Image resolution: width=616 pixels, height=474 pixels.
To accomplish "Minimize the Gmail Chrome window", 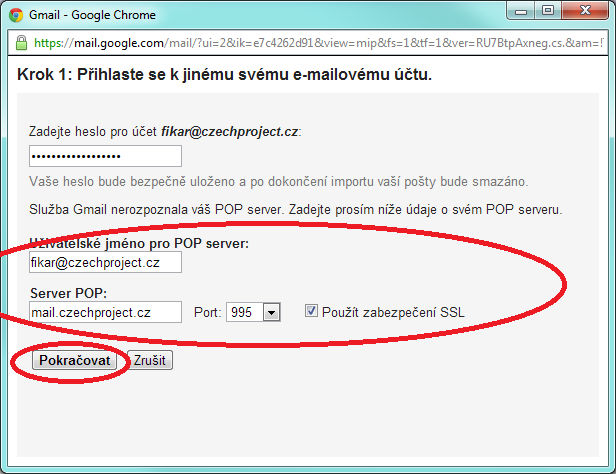I will click(x=521, y=11).
